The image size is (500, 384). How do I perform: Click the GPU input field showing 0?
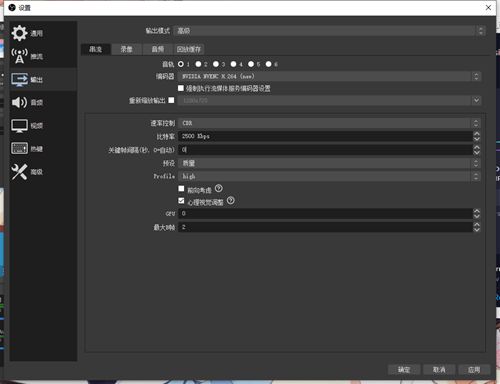point(325,214)
